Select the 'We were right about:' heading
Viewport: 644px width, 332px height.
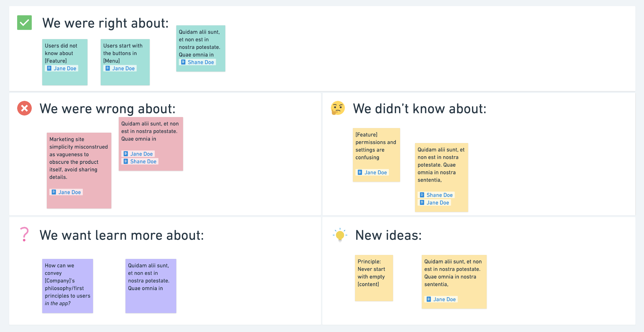(x=105, y=23)
